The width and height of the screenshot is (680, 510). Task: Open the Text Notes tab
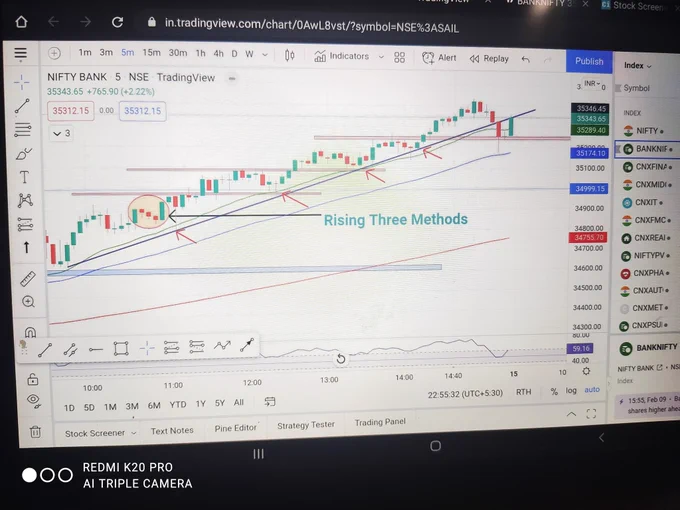(x=172, y=431)
